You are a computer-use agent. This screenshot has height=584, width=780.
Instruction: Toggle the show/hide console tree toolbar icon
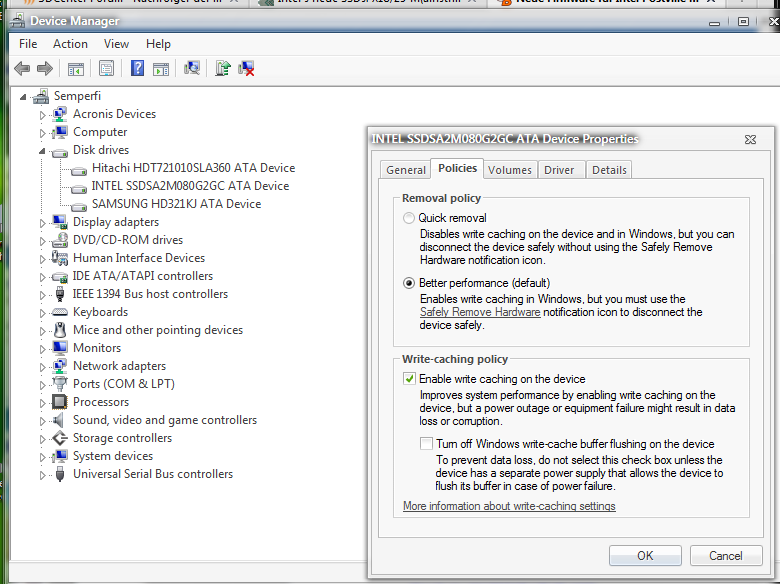[76, 69]
